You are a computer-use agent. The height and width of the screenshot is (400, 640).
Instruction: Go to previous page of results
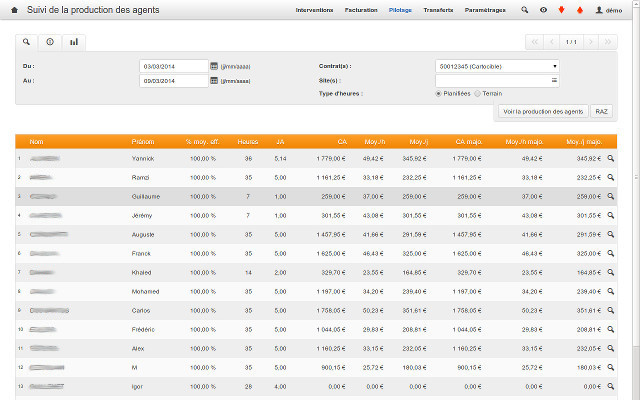(x=551, y=42)
